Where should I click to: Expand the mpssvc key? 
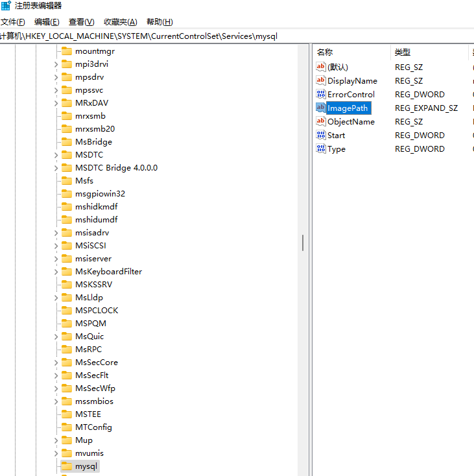coord(56,90)
